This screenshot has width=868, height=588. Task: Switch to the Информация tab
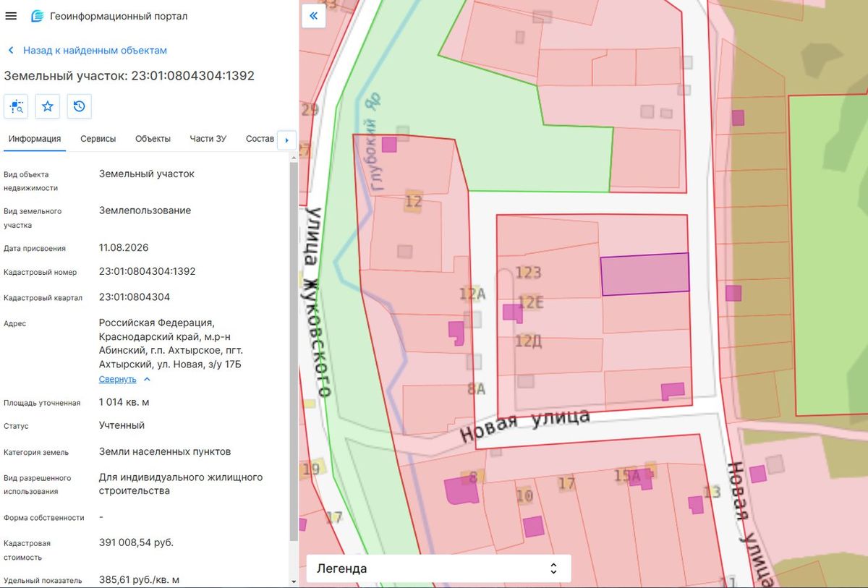tap(35, 139)
